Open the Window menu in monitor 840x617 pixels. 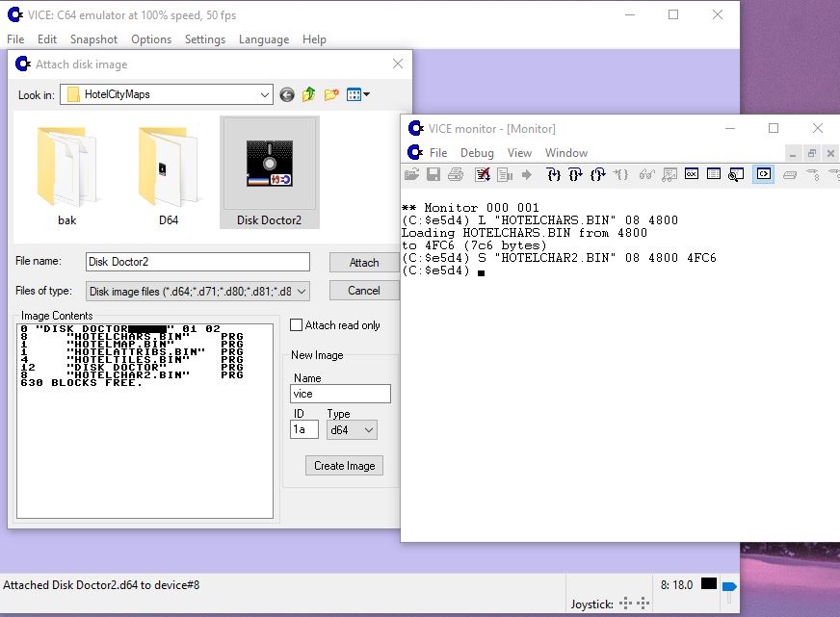point(566,152)
